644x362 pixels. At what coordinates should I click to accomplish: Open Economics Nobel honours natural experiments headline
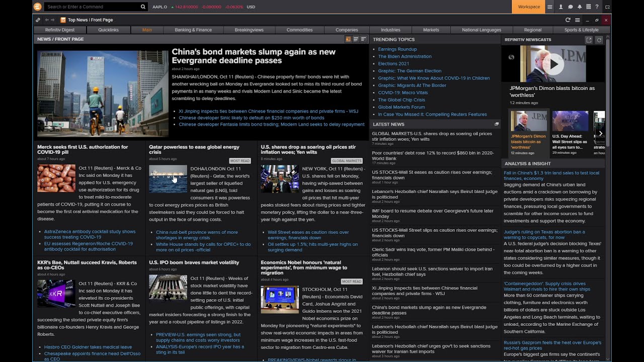tap(304, 267)
